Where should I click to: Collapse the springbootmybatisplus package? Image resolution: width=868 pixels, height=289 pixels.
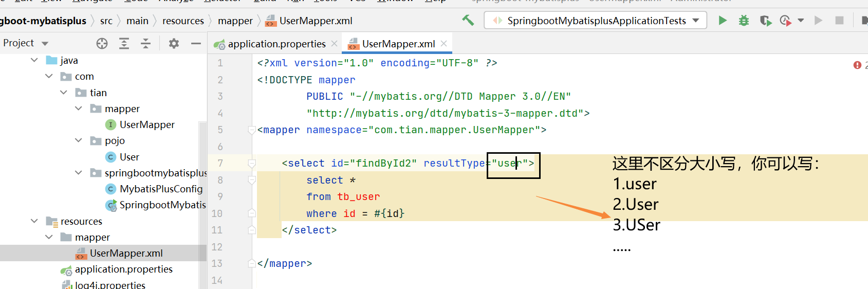click(x=79, y=173)
